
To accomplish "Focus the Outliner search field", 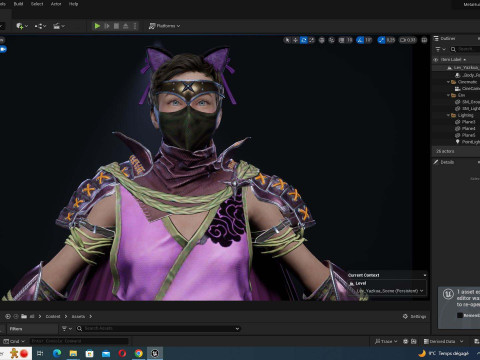I will pyautogui.click(x=465, y=49).
